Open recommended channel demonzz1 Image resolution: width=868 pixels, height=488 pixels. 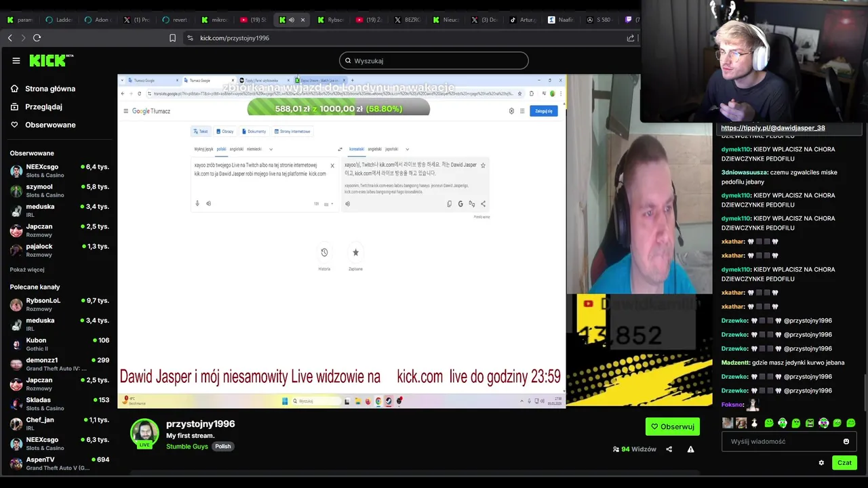pyautogui.click(x=60, y=364)
